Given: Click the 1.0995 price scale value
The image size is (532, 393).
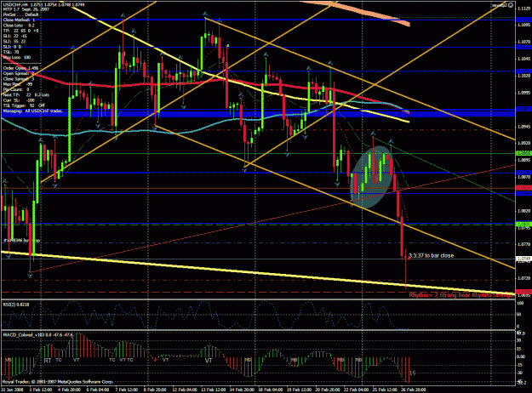Looking at the screenshot, I should [523, 93].
